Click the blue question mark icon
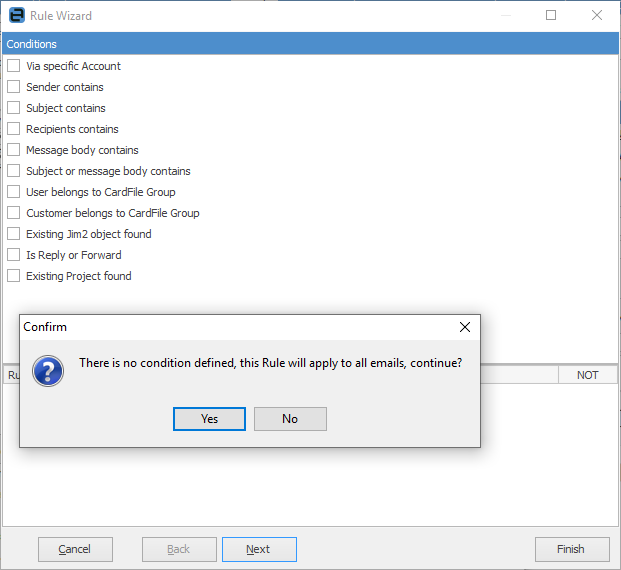Viewport: 621px width, 570px height. 48,371
